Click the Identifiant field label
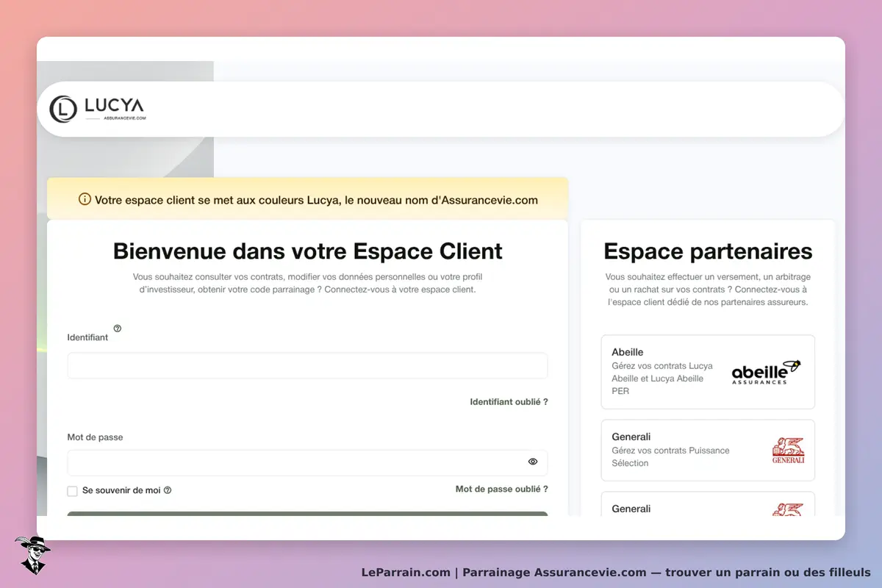This screenshot has width=882, height=588. (87, 337)
